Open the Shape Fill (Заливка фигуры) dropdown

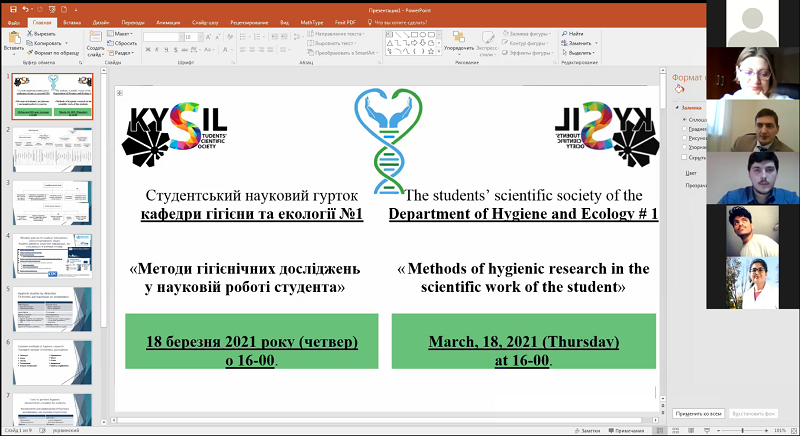tap(527, 34)
